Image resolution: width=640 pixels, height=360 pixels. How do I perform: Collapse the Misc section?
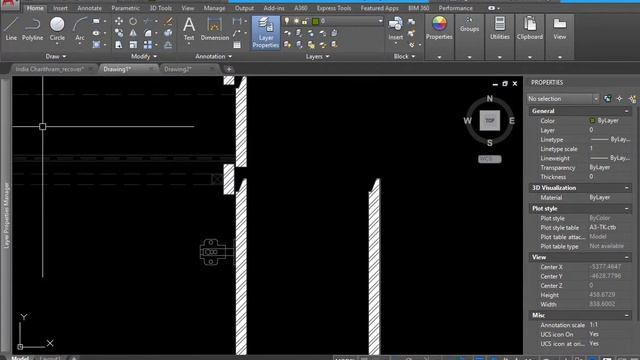pyautogui.click(x=627, y=315)
